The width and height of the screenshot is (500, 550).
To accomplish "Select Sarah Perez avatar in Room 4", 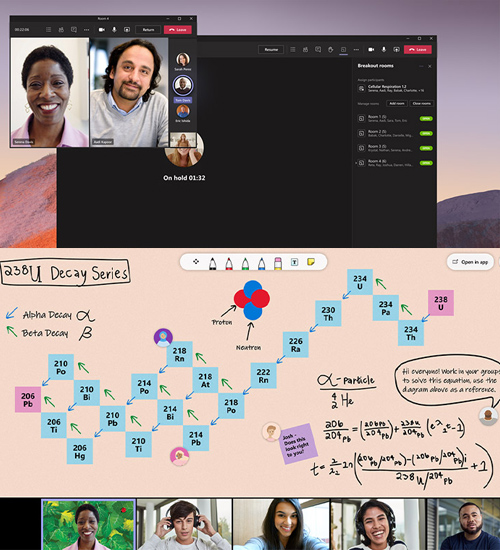I will [x=183, y=59].
